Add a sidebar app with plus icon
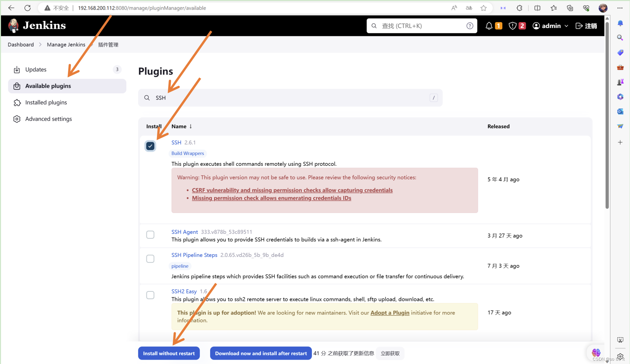Screen dimensions: 630x364 [x=620, y=142]
